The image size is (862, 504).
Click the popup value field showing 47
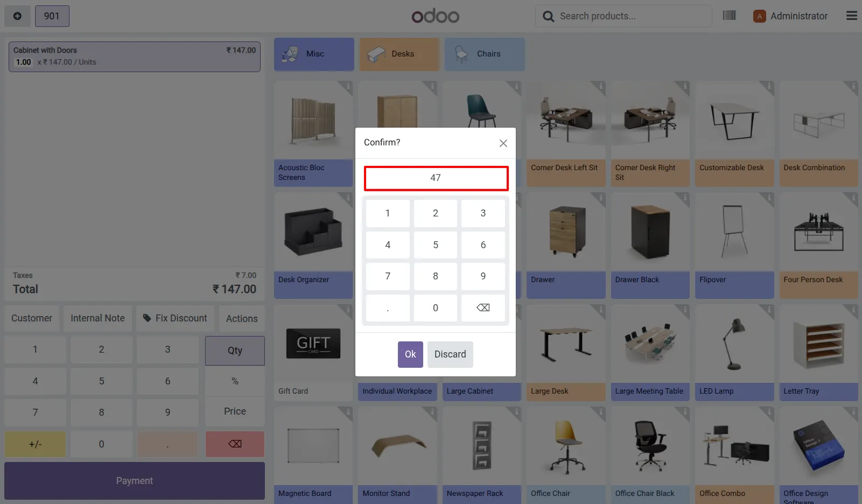pos(436,178)
